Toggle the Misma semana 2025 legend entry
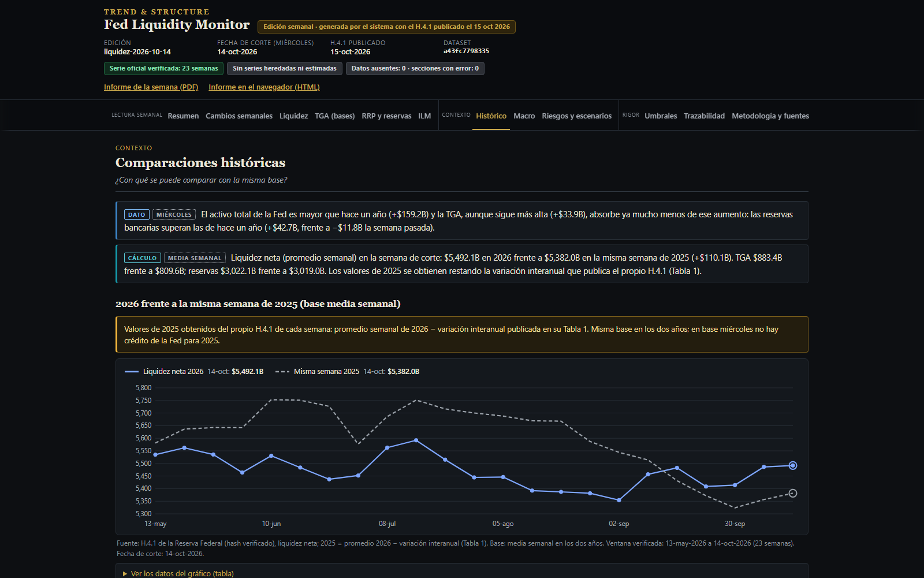 [348, 372]
